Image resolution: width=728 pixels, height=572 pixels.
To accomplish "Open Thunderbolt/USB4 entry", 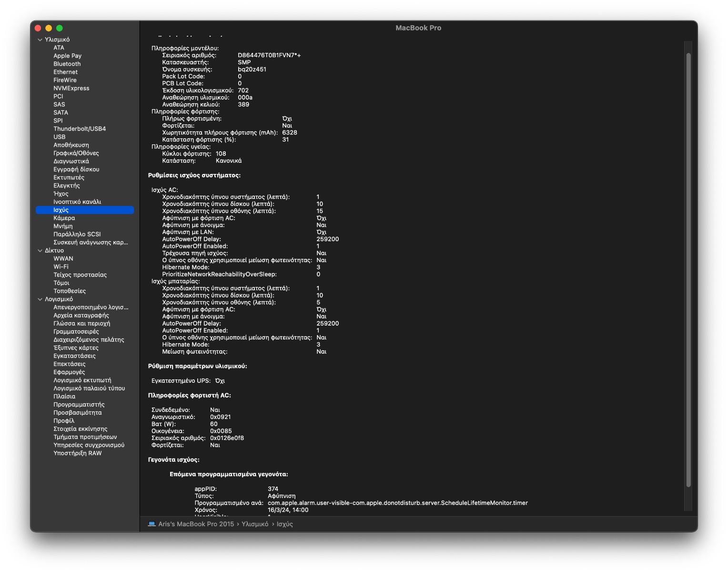I will [x=80, y=129].
